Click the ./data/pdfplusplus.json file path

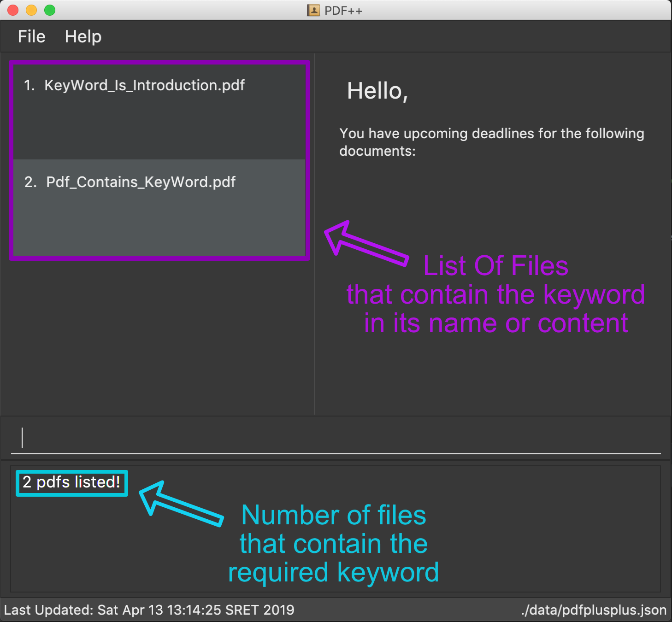click(594, 610)
